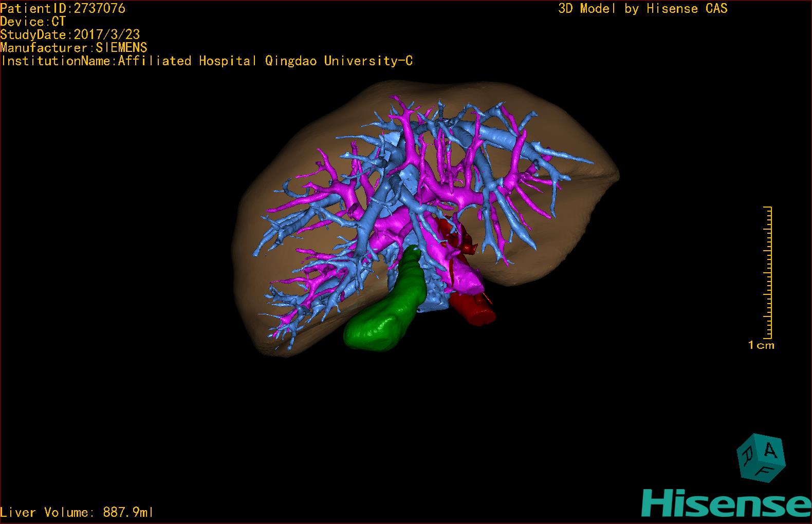812x524 pixels.
Task: Select the InstitutionName Affiliated Hospital Qingdao line
Action: coord(206,61)
